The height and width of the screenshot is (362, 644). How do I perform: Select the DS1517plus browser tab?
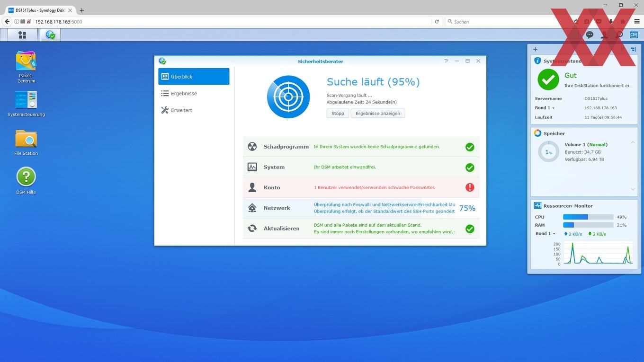pyautogui.click(x=40, y=10)
